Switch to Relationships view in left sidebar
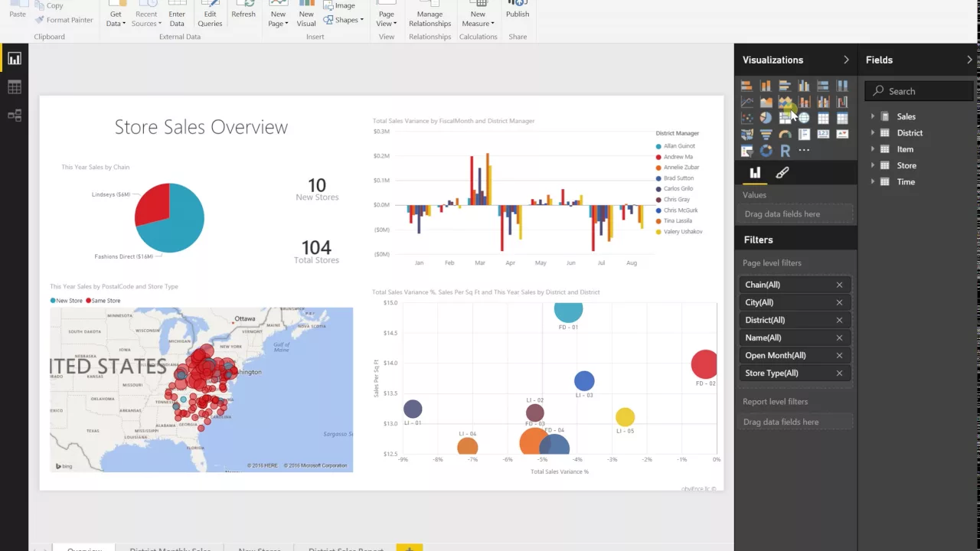980x551 pixels. [x=14, y=116]
